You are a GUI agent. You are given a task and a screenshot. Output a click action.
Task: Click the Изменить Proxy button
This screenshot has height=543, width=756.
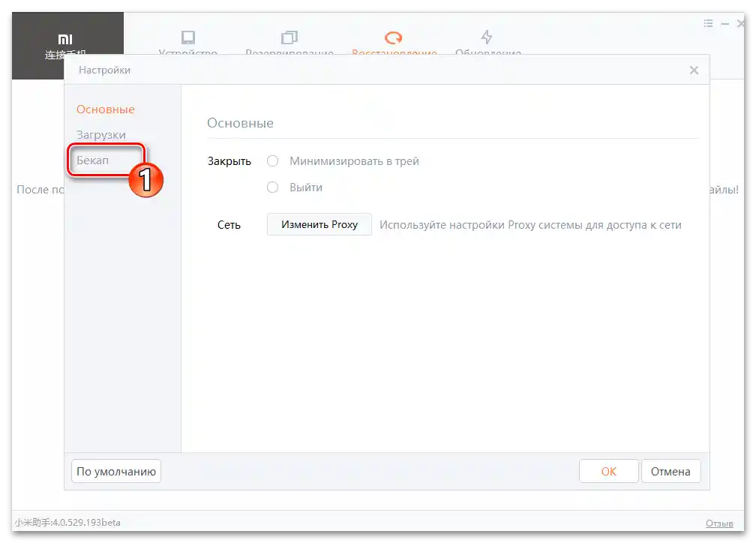pos(319,224)
